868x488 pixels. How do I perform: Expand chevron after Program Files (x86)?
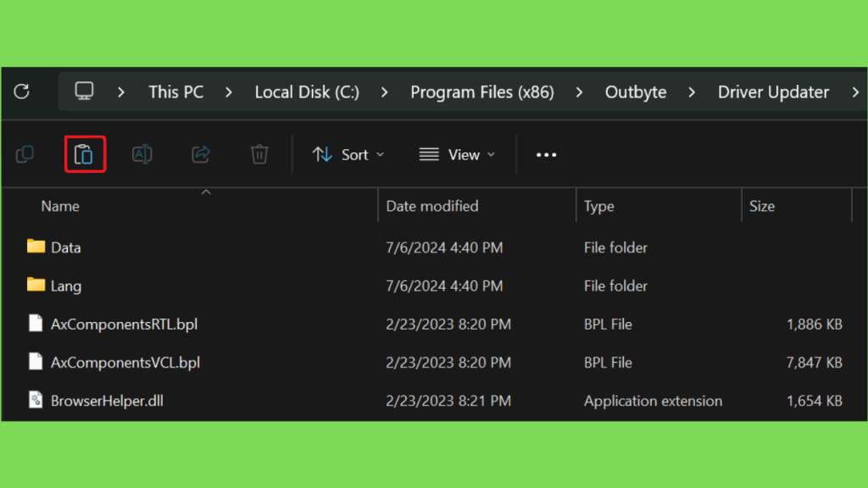tap(580, 92)
